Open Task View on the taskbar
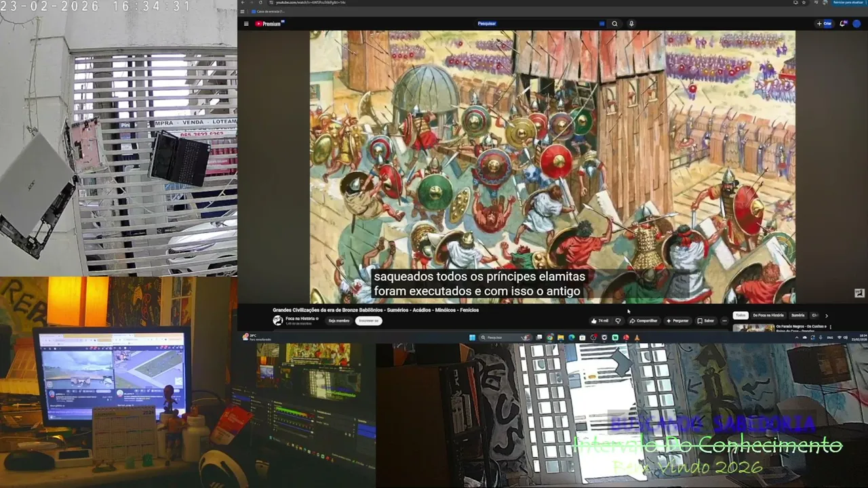This screenshot has height=488, width=868. pos(540,338)
